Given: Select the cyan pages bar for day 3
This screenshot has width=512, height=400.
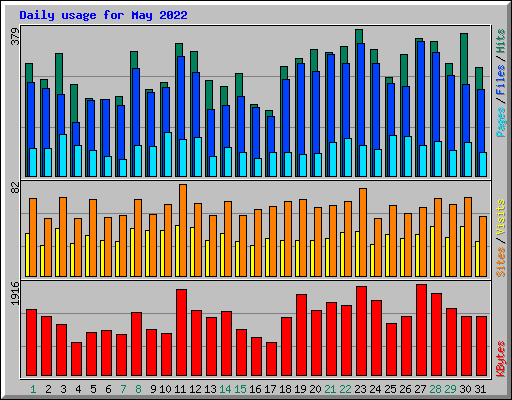Looking at the screenshot, I should coord(63,155).
